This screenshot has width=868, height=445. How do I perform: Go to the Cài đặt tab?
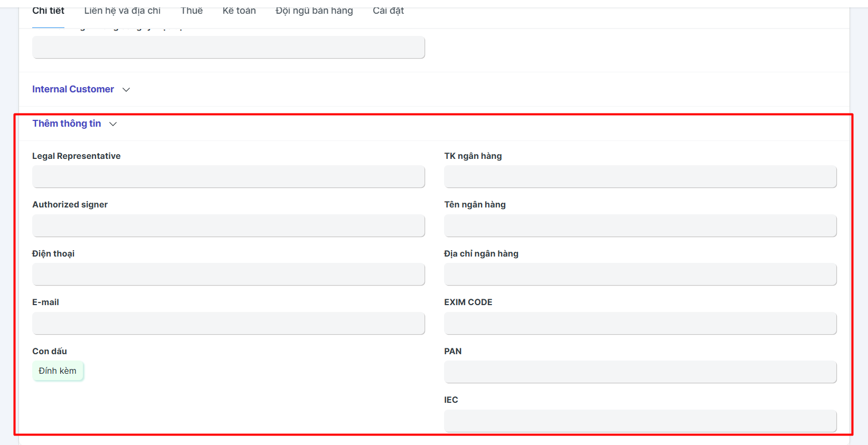[388, 11]
